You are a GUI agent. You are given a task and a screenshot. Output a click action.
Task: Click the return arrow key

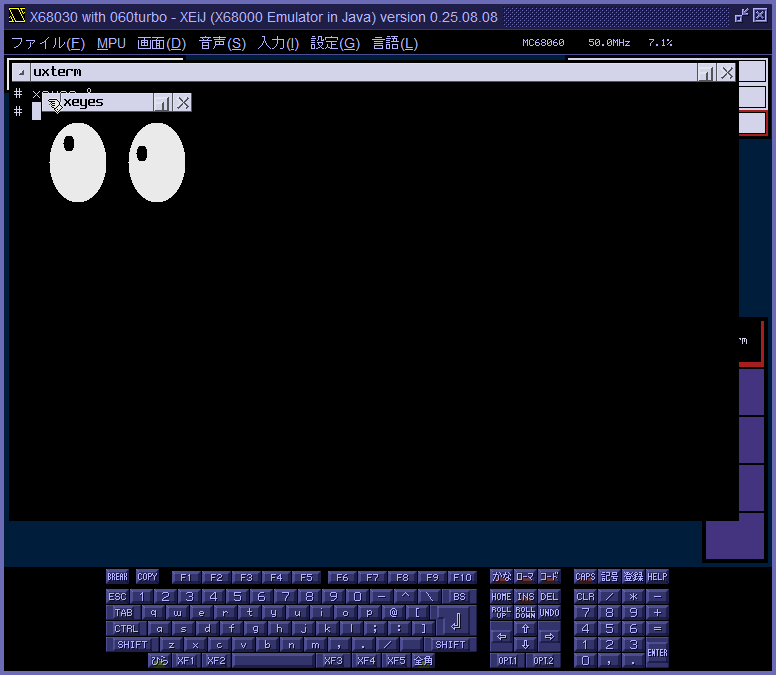click(456, 621)
